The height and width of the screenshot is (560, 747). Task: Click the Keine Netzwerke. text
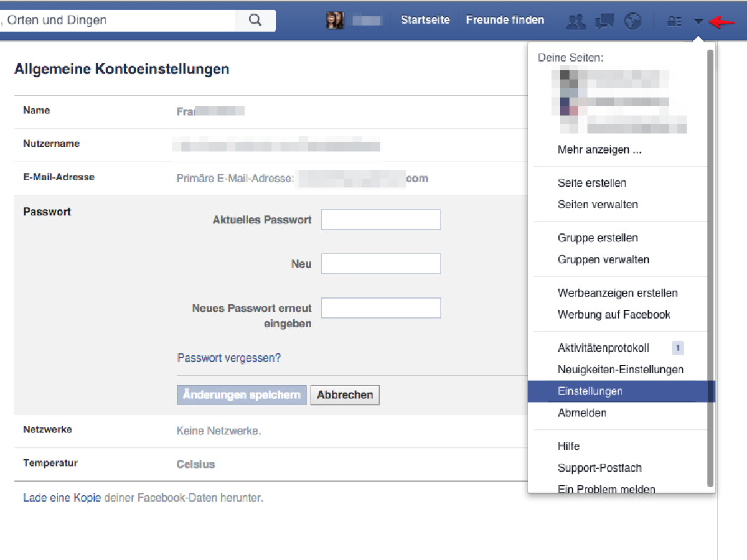pyautogui.click(x=218, y=431)
